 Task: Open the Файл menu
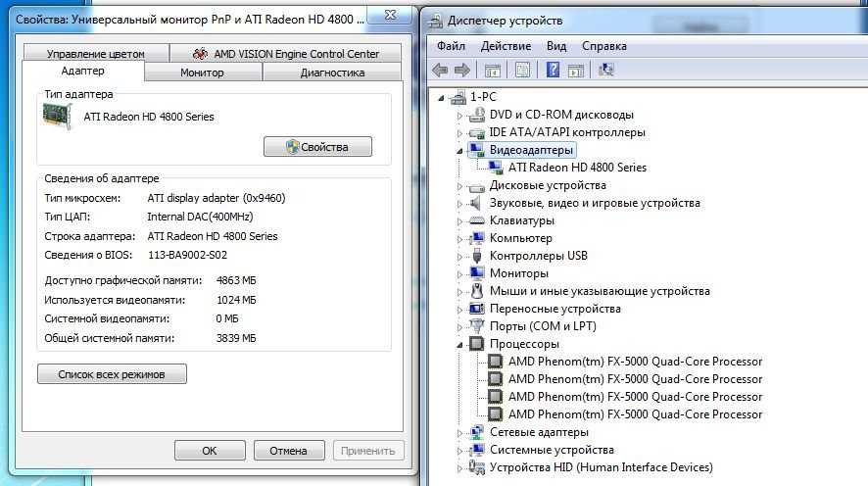click(452, 46)
